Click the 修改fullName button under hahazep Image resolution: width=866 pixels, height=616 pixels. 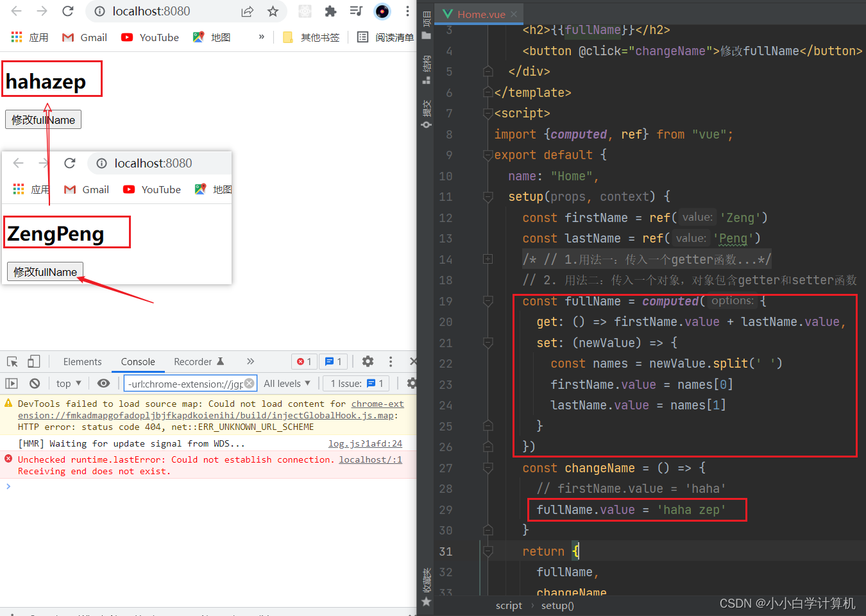[44, 119]
